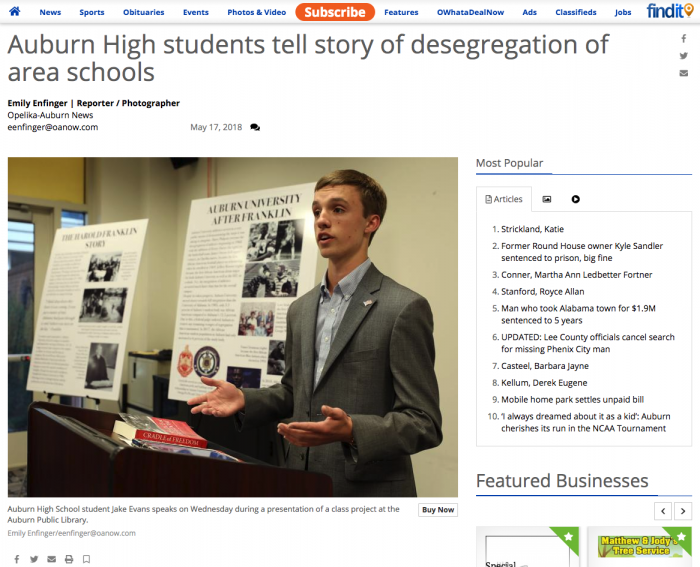Go to the home page icon
Image resolution: width=700 pixels, height=567 pixels.
click(14, 12)
